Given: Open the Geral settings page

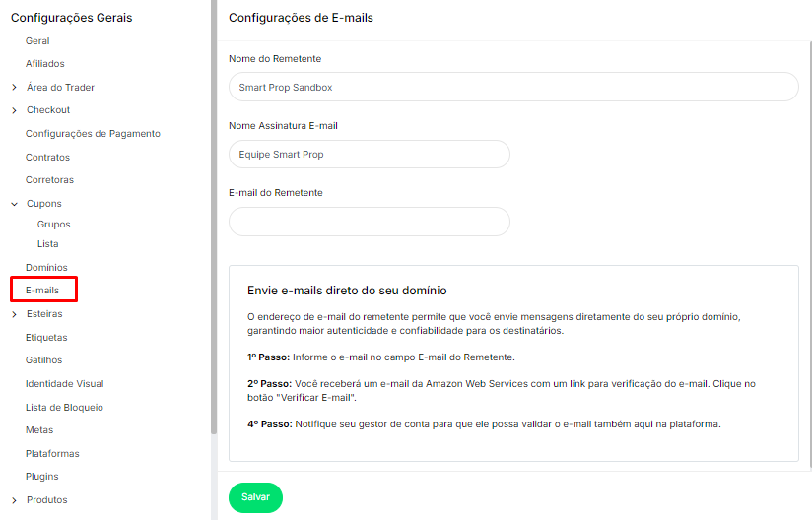Looking at the screenshot, I should click(x=37, y=41).
